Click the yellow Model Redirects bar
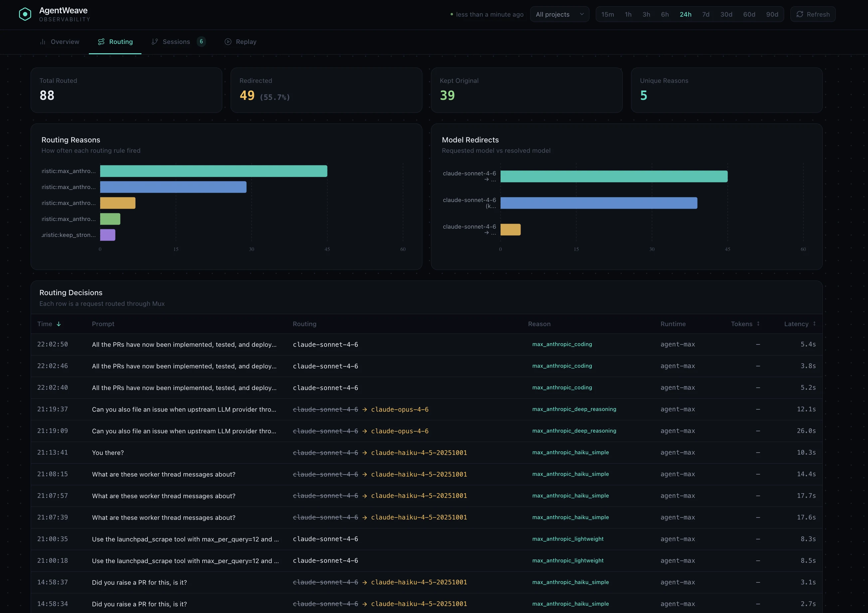Viewport: 868px width, 613px height. [510, 229]
